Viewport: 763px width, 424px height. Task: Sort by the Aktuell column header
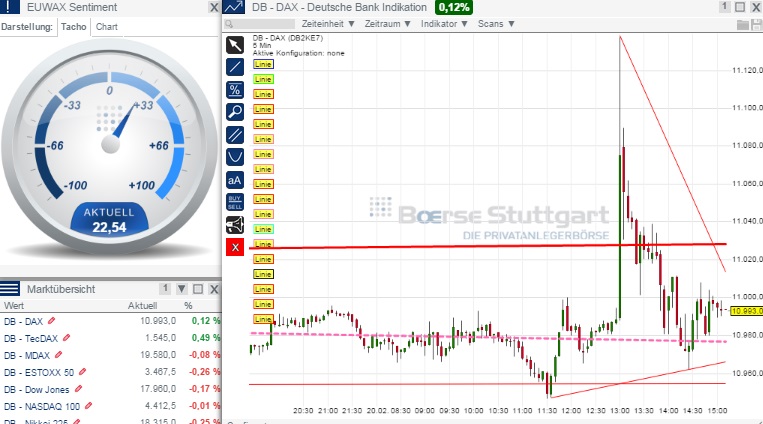(142, 306)
